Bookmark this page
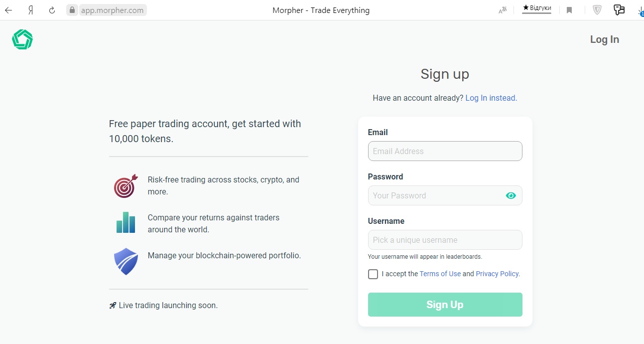The height and width of the screenshot is (344, 644). point(569,10)
